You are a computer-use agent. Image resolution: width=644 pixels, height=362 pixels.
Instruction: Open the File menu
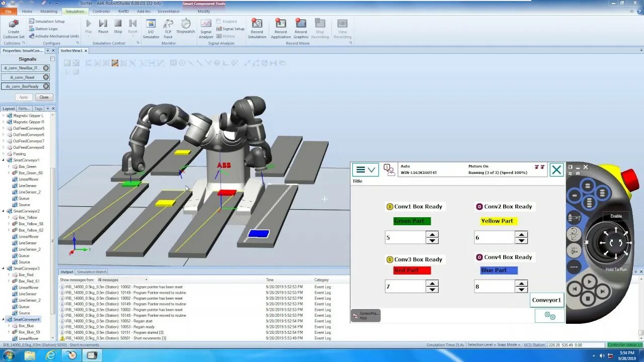tap(8, 11)
